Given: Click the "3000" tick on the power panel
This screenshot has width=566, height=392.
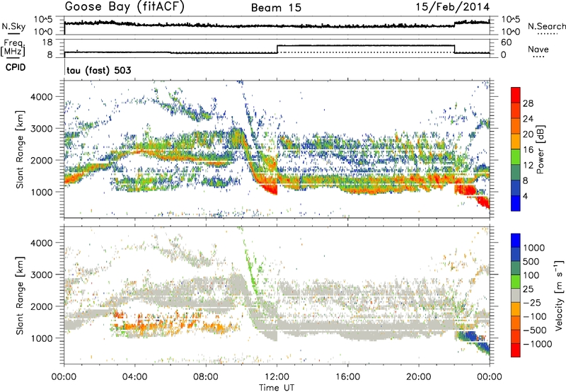Looking at the screenshot, I should [42, 129].
